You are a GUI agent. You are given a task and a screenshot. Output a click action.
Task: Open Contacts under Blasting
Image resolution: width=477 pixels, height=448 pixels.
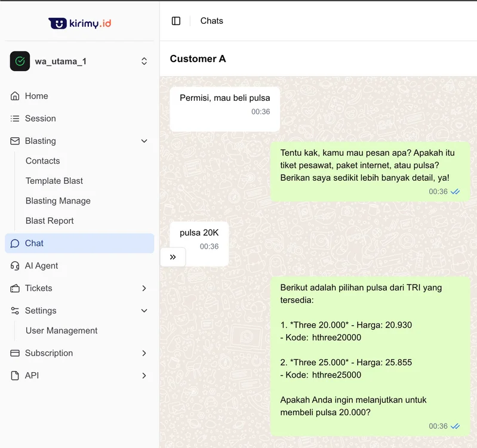pyautogui.click(x=42, y=161)
